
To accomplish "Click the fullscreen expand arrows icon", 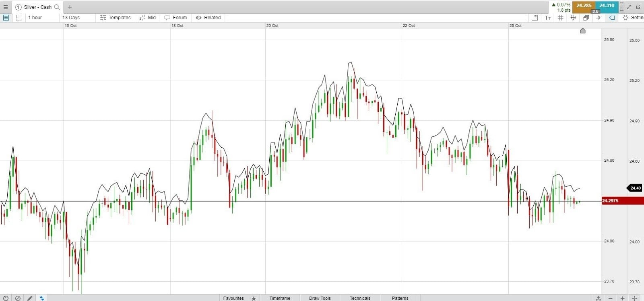I will click(x=629, y=7).
